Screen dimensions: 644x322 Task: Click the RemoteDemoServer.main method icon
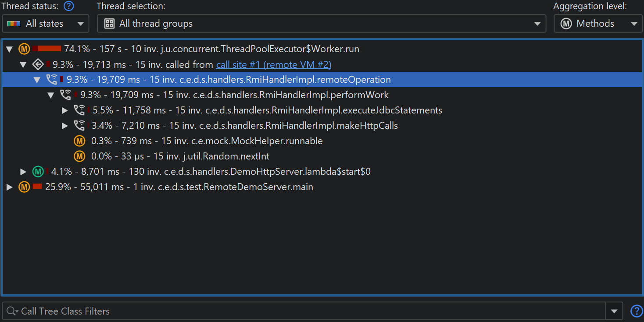pyautogui.click(x=24, y=187)
